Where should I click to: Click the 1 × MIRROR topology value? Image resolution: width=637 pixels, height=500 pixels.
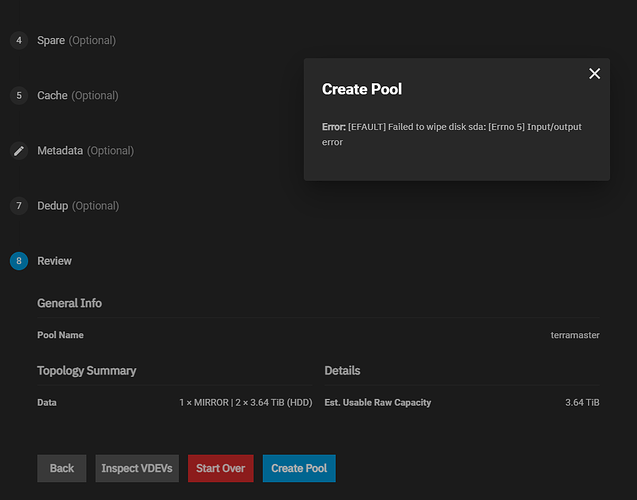coord(246,403)
